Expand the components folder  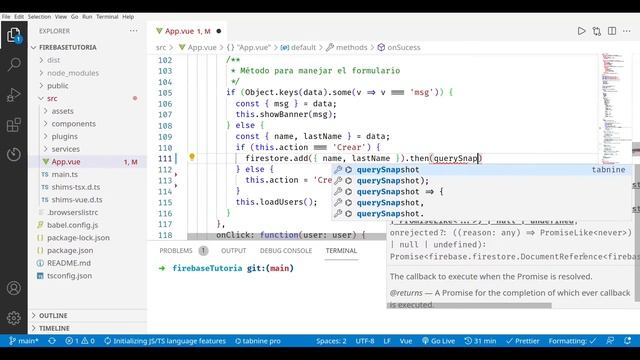tap(88, 124)
